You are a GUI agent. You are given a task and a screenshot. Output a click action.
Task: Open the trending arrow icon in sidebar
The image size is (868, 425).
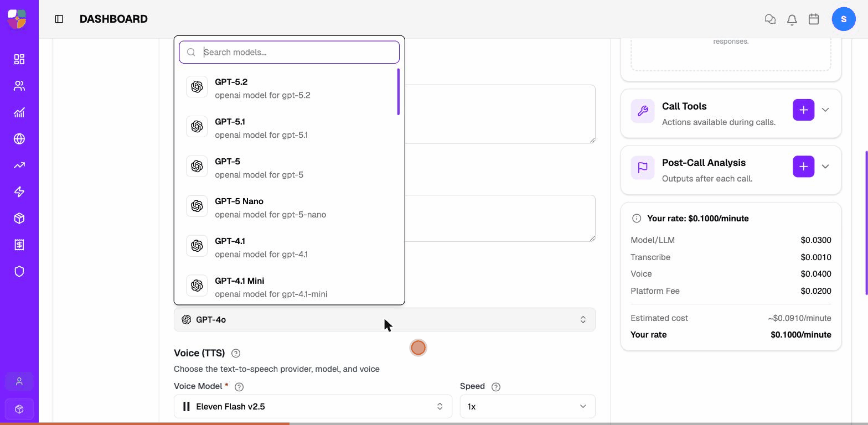coord(19,165)
